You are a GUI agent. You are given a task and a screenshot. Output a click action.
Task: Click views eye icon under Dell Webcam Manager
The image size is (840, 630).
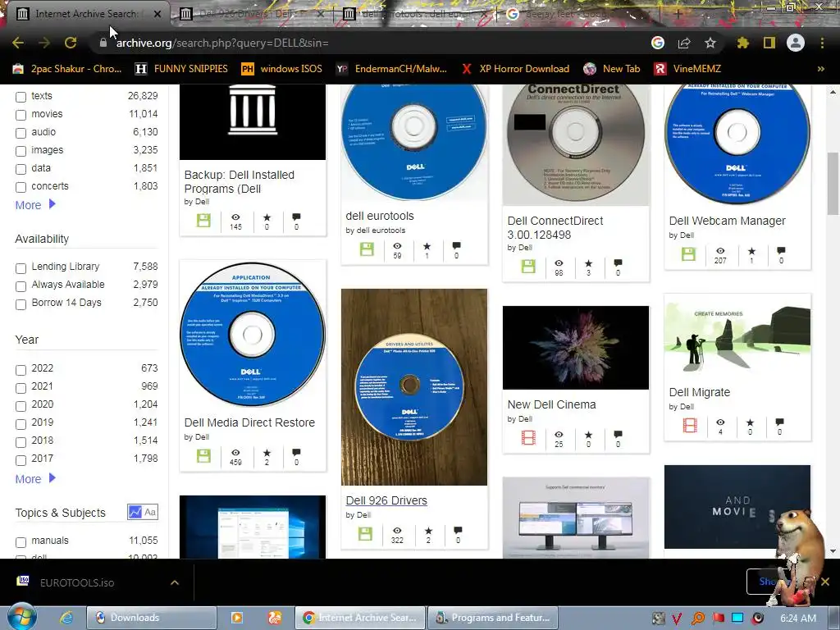(720, 250)
